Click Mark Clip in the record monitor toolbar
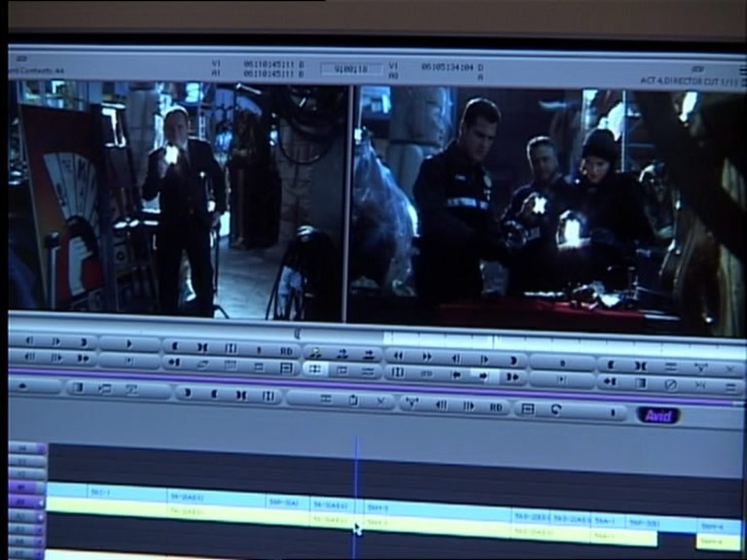The height and width of the screenshot is (560, 747). pyautogui.click(x=641, y=366)
